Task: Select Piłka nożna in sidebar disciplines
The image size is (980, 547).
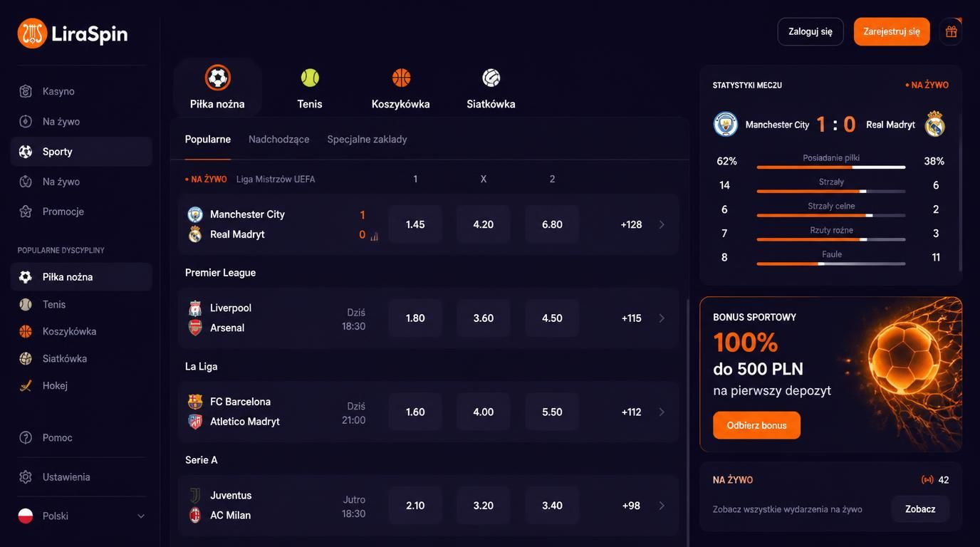Action: click(81, 277)
